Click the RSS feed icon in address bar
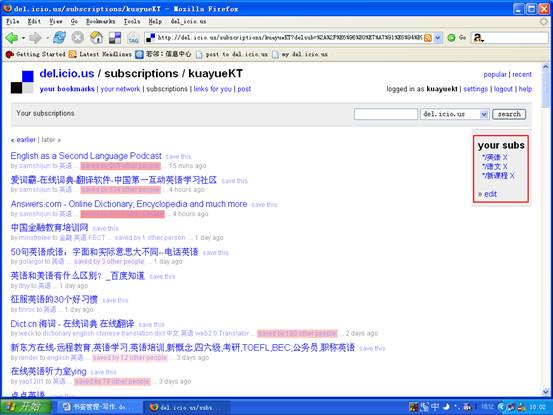This screenshot has width=553, height=415. [427, 38]
